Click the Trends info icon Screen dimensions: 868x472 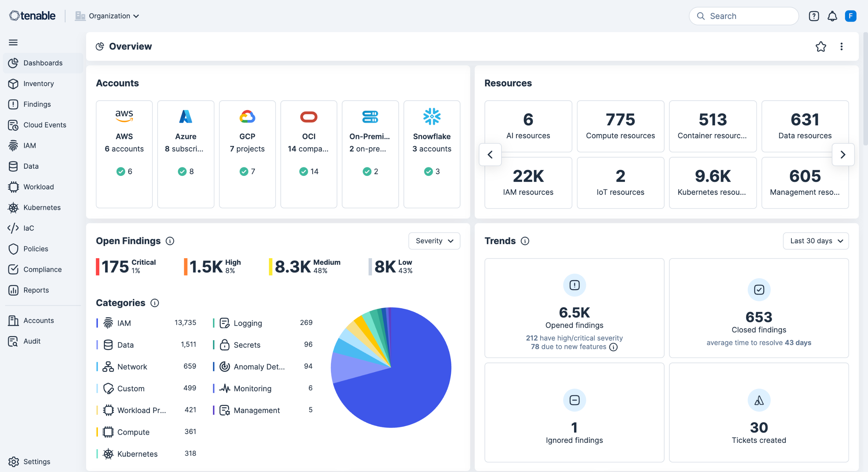tap(525, 241)
